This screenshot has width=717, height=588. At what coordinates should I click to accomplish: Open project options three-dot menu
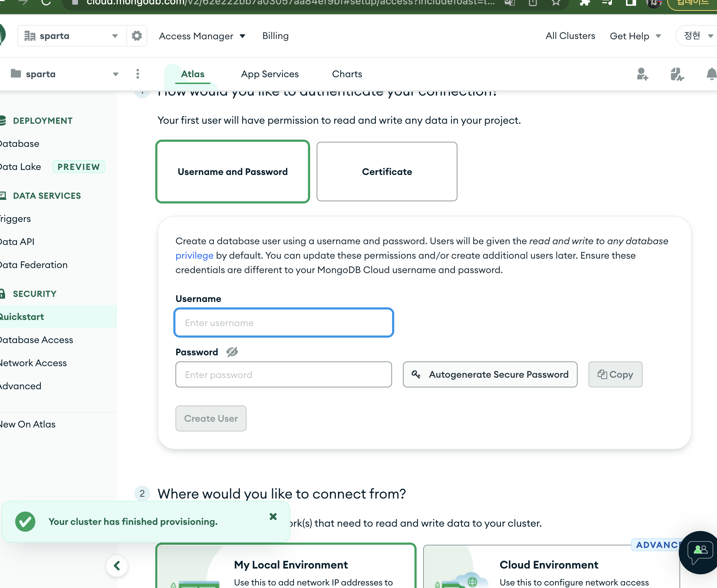click(138, 74)
